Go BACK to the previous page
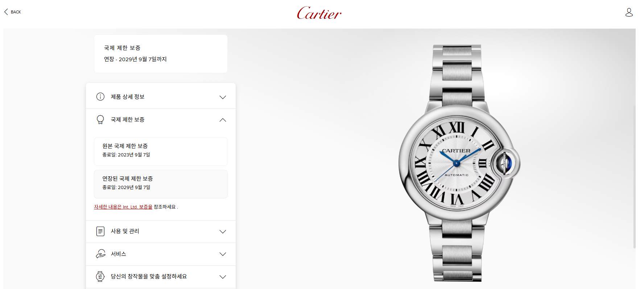Viewport: 644px width, 289px height. [12, 12]
